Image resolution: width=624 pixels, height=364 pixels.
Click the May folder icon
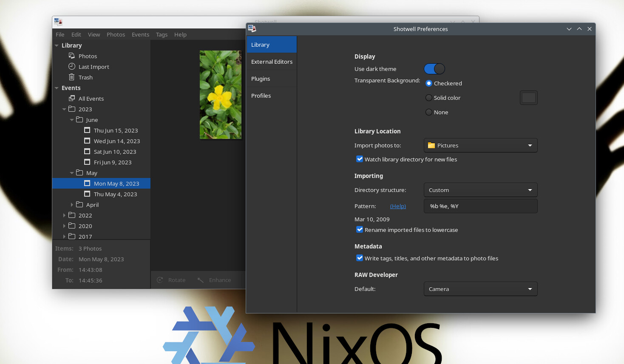click(x=79, y=172)
